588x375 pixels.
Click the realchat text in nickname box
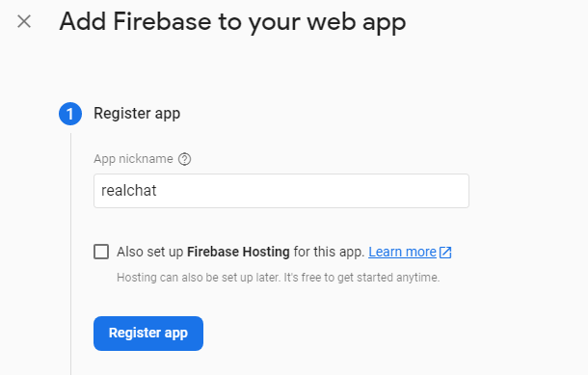pyautogui.click(x=128, y=191)
